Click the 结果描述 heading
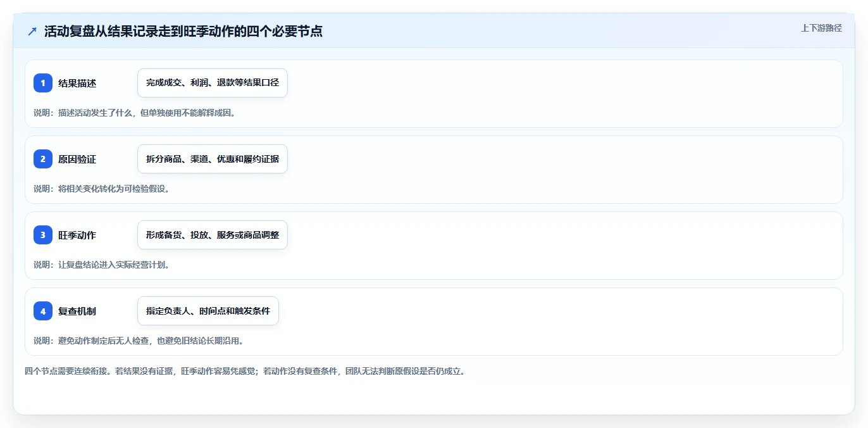The image size is (868, 428). pos(77,83)
